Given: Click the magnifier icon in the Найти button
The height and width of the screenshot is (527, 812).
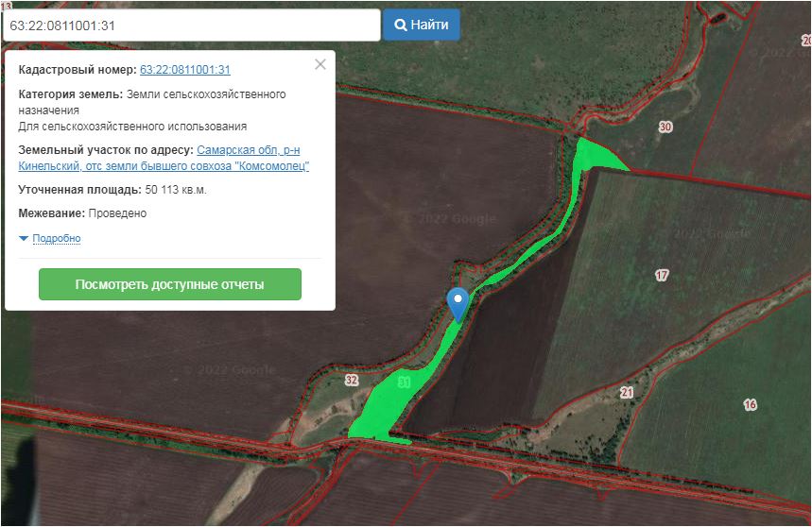Looking at the screenshot, I should point(400,25).
